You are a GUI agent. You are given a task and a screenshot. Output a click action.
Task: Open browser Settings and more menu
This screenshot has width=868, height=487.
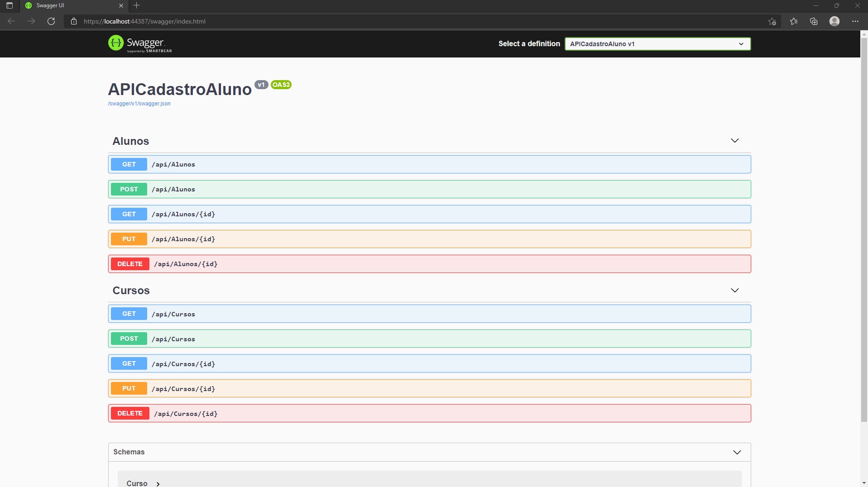pos(855,21)
